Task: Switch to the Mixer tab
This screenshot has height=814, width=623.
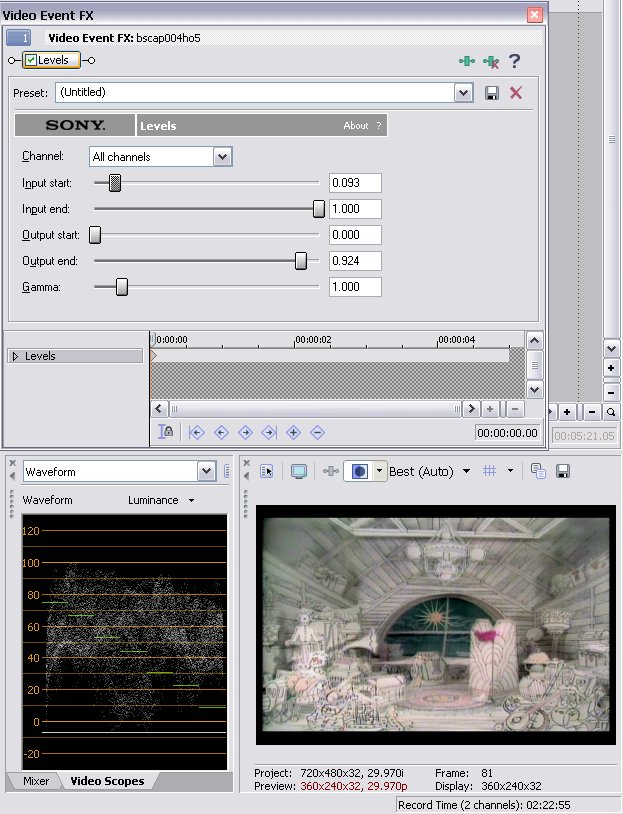Action: click(x=36, y=781)
